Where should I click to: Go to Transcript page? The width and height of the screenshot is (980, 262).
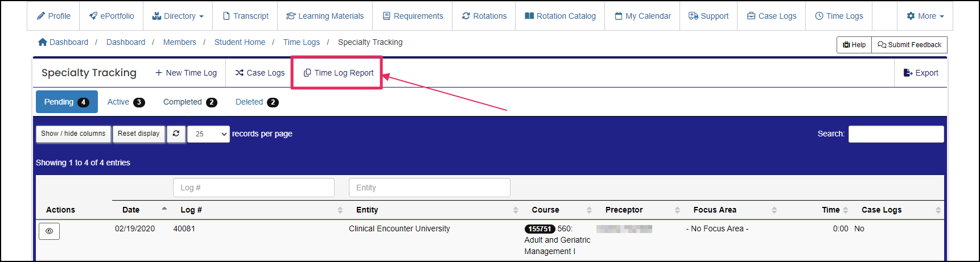[x=245, y=16]
